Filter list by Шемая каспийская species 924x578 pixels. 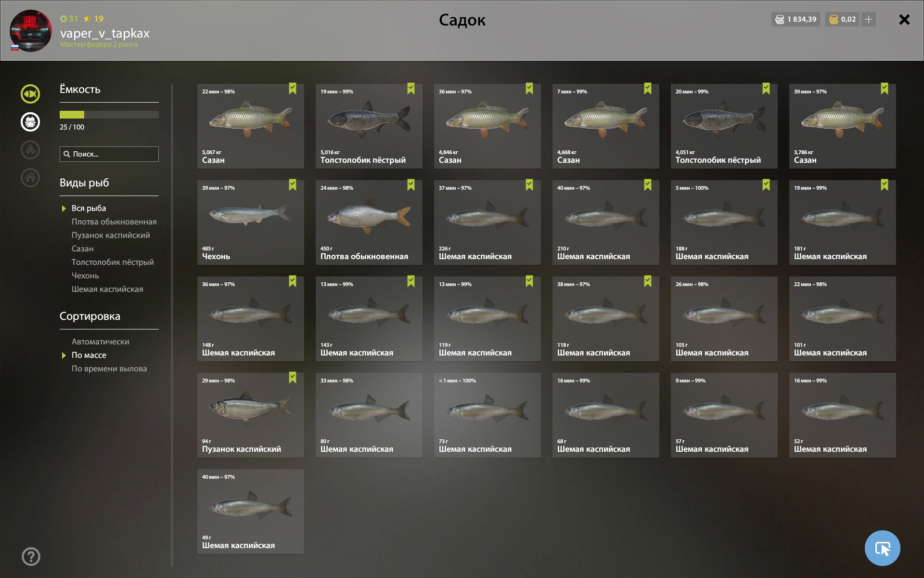(x=107, y=289)
